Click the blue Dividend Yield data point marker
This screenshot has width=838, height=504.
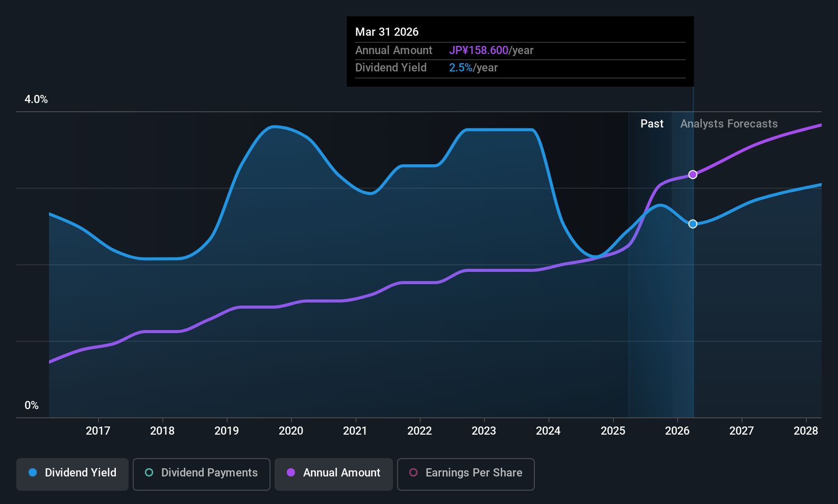pyautogui.click(x=693, y=224)
